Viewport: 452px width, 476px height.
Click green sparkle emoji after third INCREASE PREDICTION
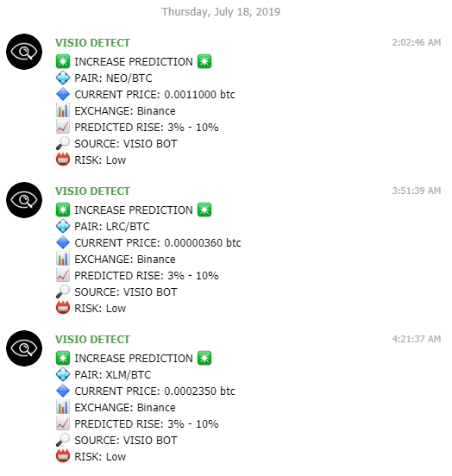[x=204, y=358]
